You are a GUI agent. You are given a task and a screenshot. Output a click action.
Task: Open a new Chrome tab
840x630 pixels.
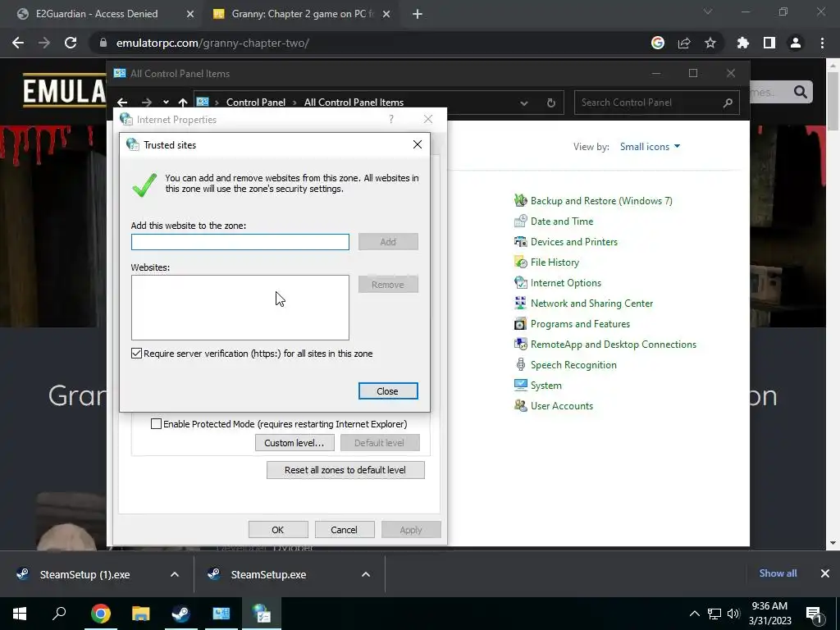pos(418,14)
